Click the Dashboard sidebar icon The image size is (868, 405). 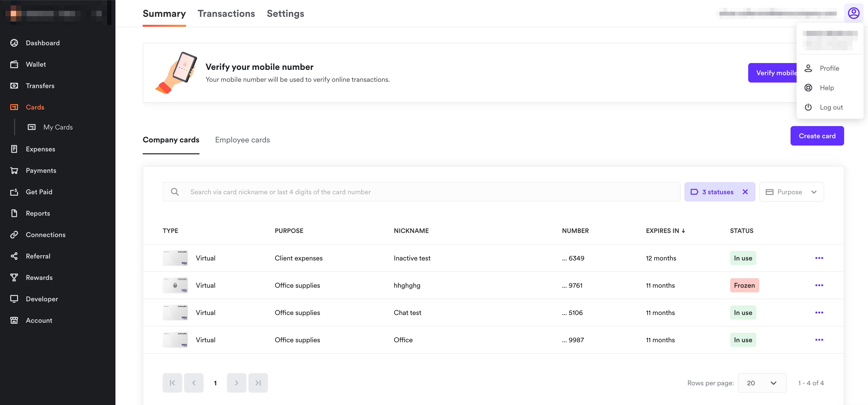(15, 43)
